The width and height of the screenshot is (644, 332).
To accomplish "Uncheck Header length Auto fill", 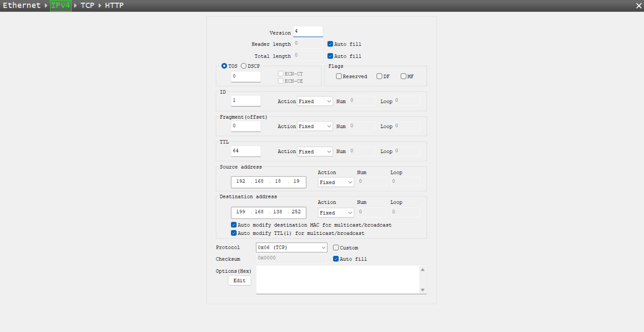I will (330, 44).
